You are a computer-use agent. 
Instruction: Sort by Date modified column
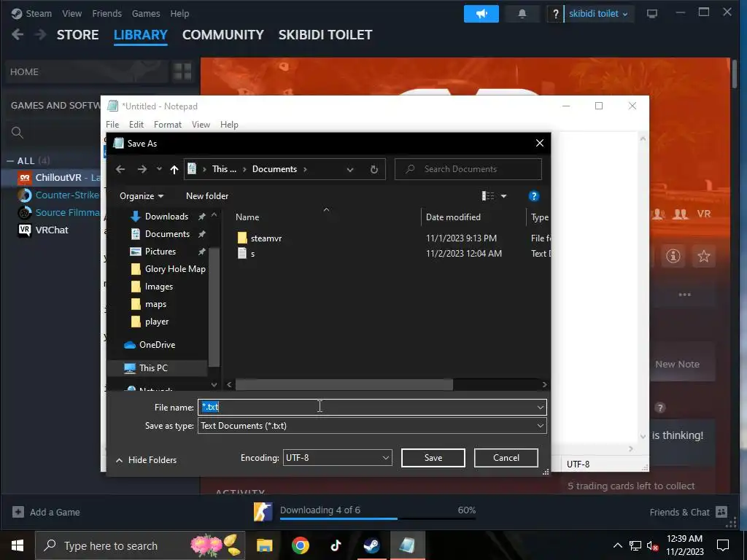[453, 217]
